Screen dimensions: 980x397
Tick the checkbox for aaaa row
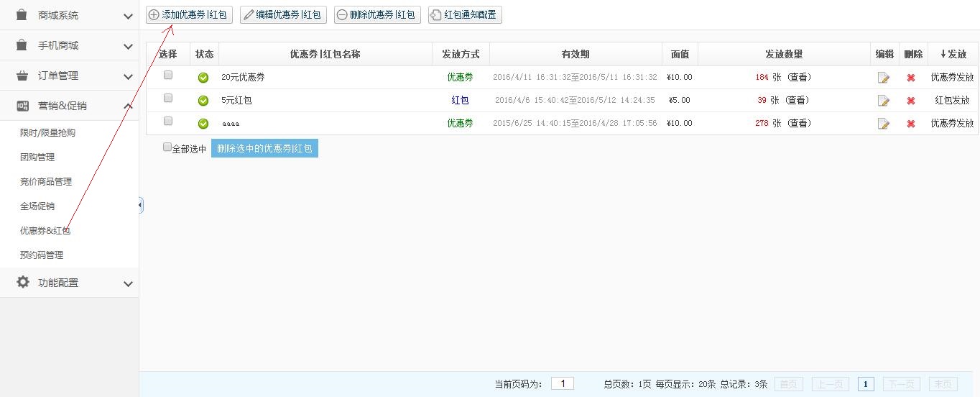[168, 121]
